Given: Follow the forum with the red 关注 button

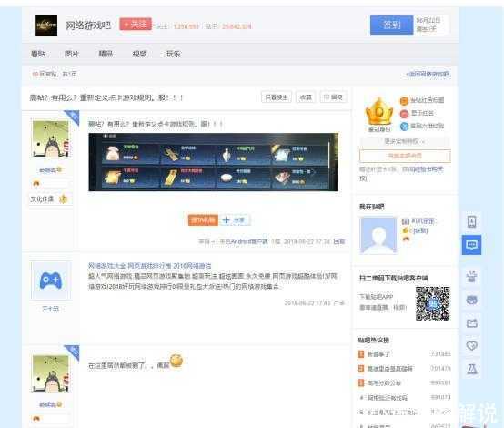Looking at the screenshot, I should tap(136, 25).
